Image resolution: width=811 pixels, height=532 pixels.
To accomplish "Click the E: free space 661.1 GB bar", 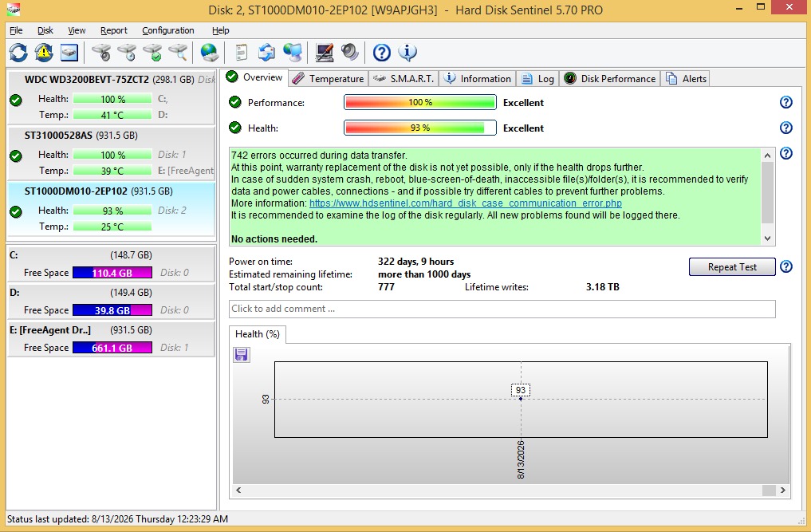I will [112, 348].
